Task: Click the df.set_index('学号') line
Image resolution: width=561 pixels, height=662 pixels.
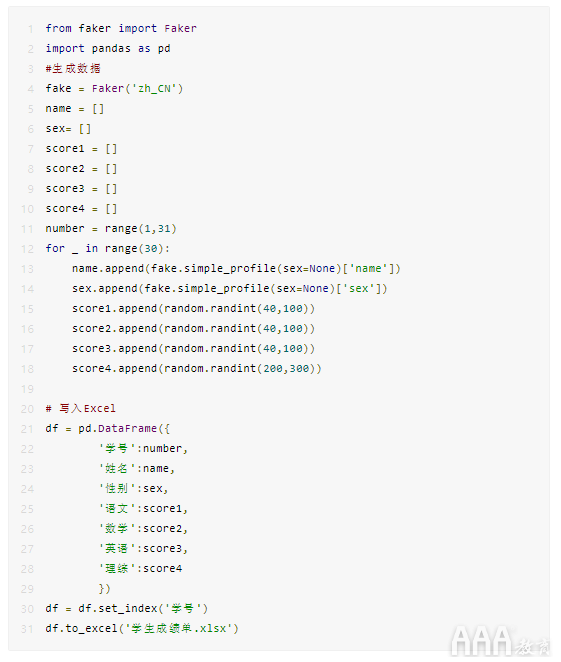Action: tap(127, 608)
